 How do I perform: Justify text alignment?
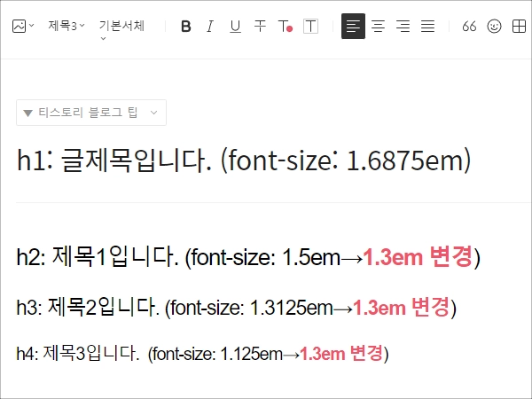coord(427,26)
